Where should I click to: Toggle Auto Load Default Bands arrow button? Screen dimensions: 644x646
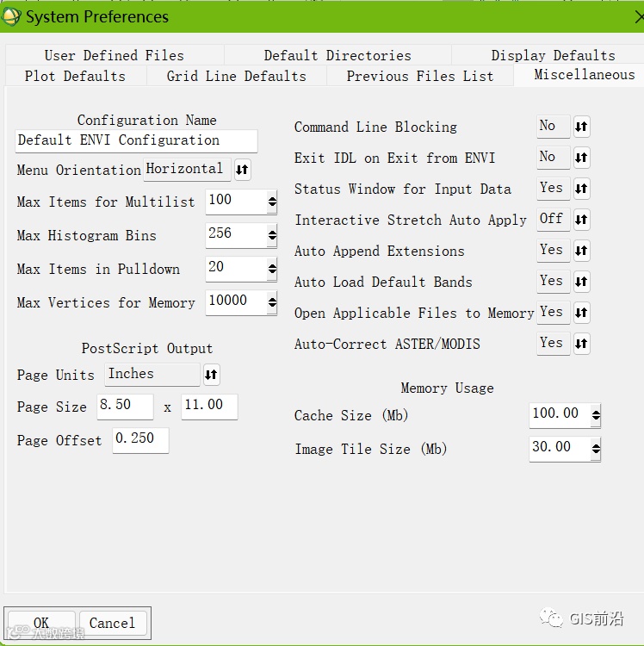pyautogui.click(x=581, y=282)
